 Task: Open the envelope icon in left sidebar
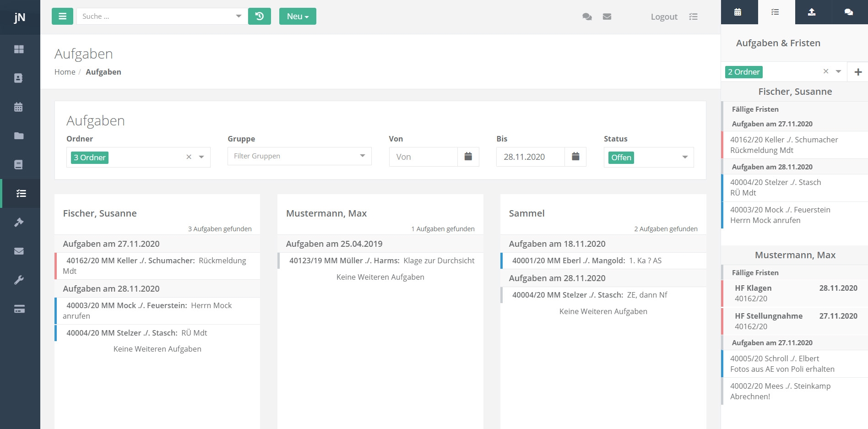[x=19, y=251]
